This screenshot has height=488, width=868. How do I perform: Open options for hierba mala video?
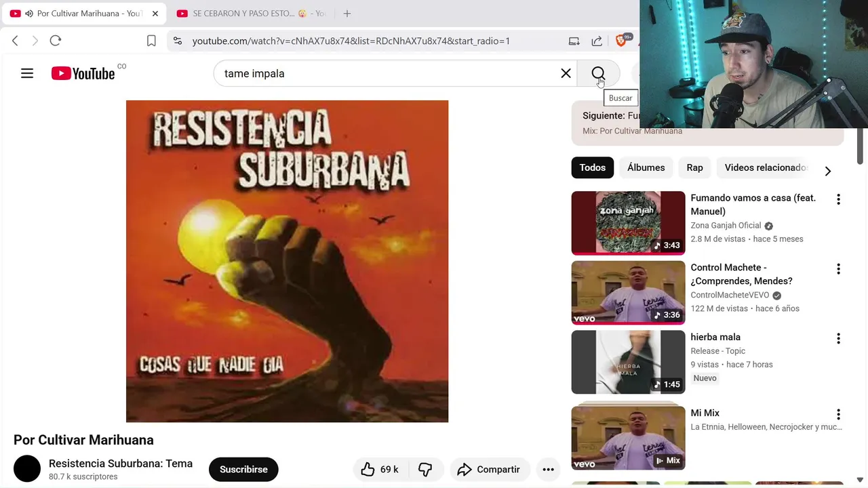point(838,338)
